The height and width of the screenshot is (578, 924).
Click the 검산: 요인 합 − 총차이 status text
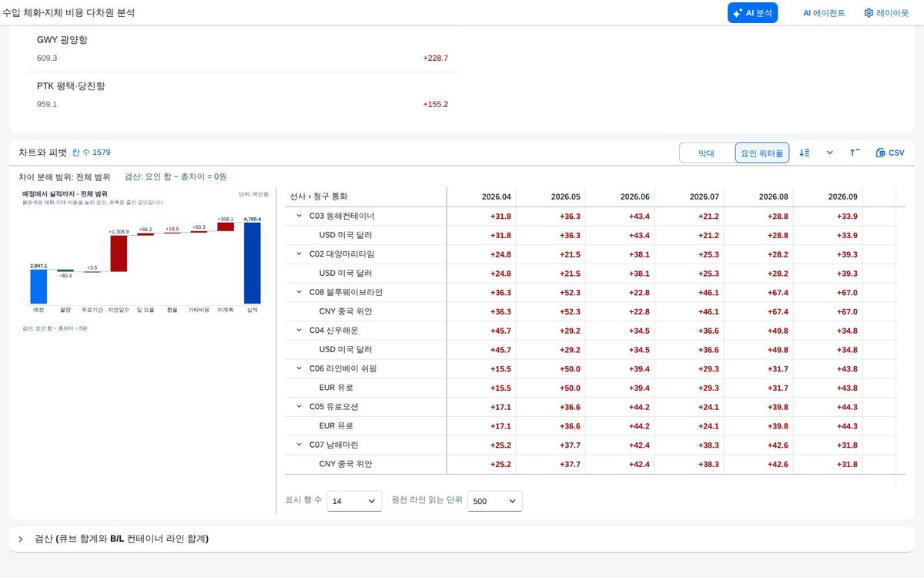point(176,176)
